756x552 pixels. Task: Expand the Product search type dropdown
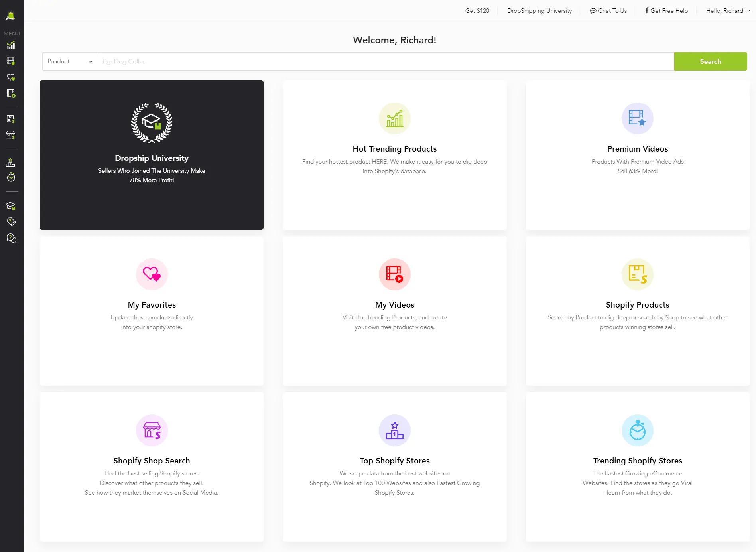70,61
